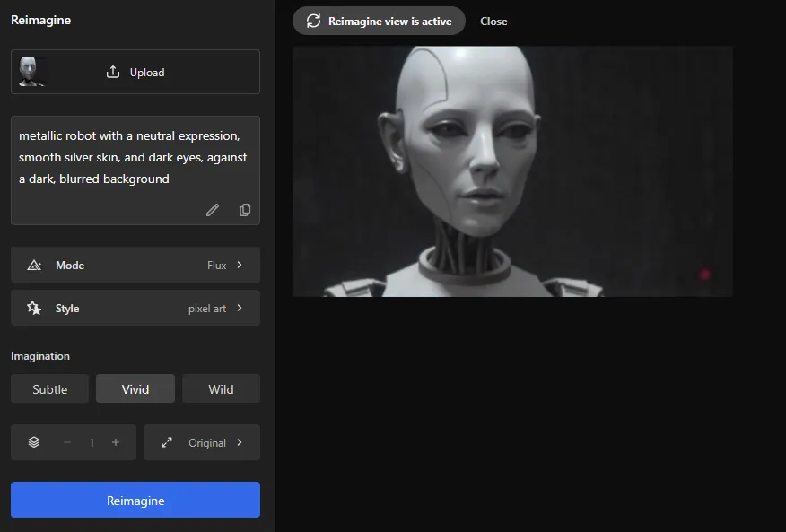Select Wild imagination level

[x=221, y=389]
